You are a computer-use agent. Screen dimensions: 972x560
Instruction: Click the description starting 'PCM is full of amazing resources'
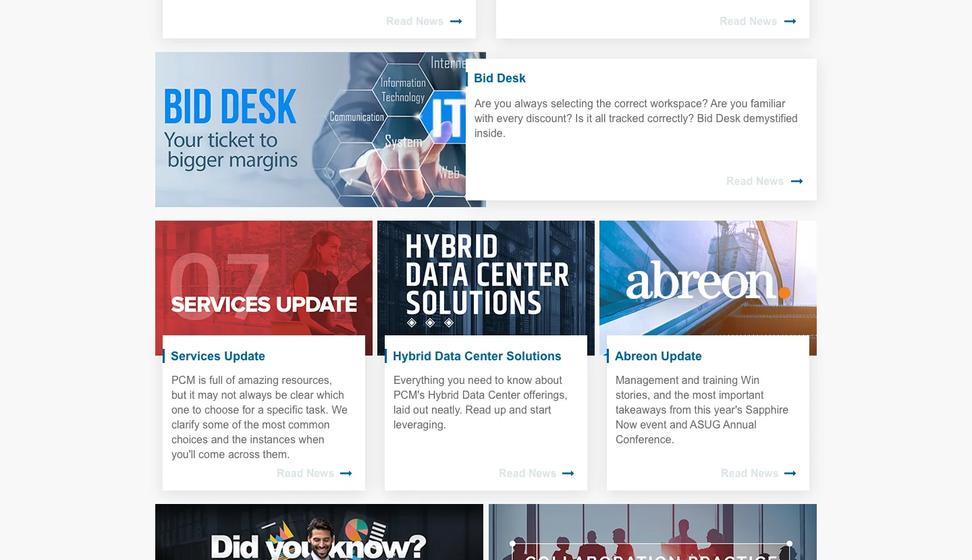click(x=260, y=418)
